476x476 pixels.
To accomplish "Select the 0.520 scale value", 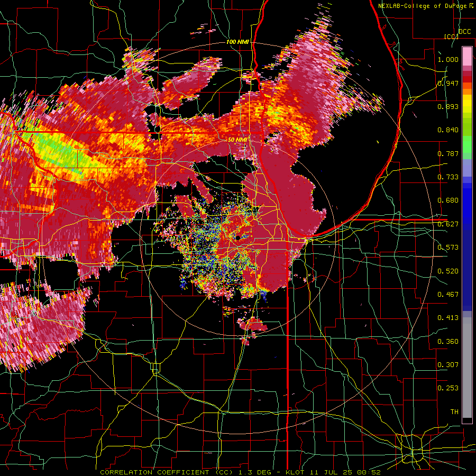I will [448, 271].
